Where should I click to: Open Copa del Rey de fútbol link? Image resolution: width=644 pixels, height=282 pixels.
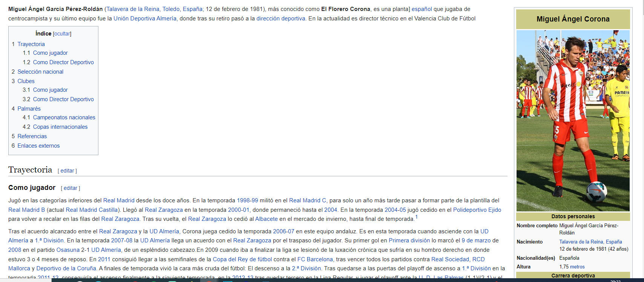(x=242, y=259)
